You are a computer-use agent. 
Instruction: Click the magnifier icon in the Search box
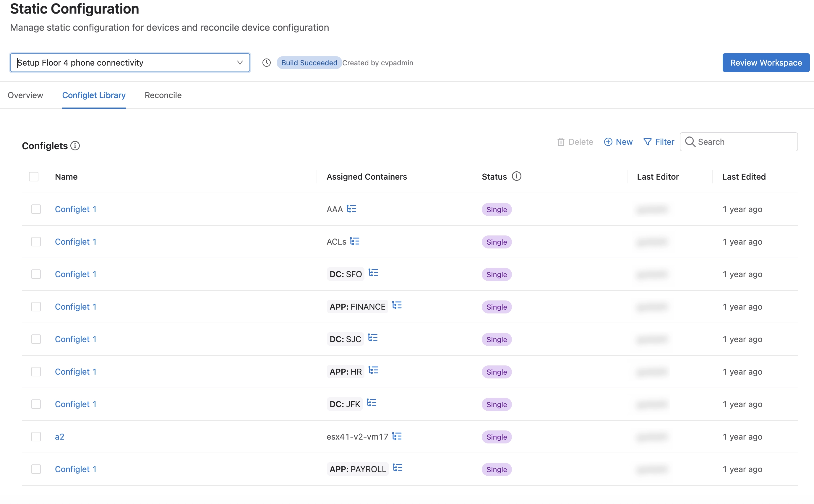[x=690, y=142]
